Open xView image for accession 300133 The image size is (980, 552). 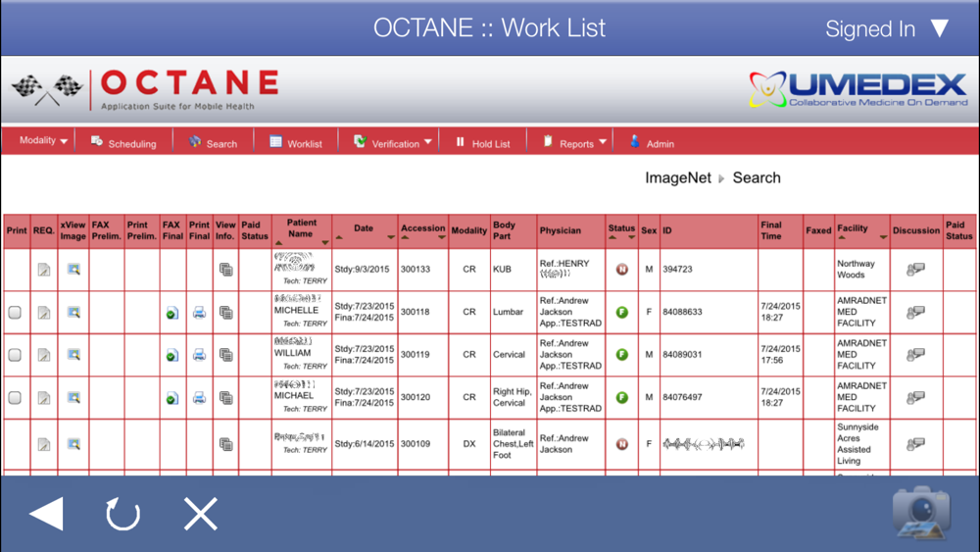click(73, 270)
